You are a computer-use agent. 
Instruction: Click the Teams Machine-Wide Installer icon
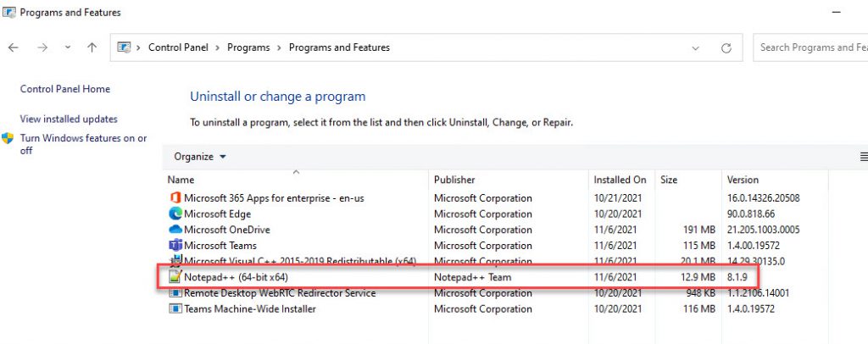(x=175, y=308)
